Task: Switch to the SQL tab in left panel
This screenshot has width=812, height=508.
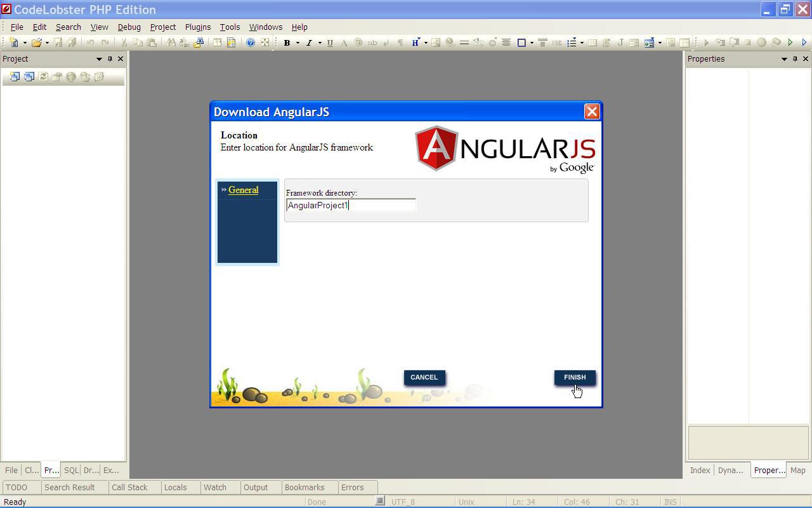Action: click(71, 471)
